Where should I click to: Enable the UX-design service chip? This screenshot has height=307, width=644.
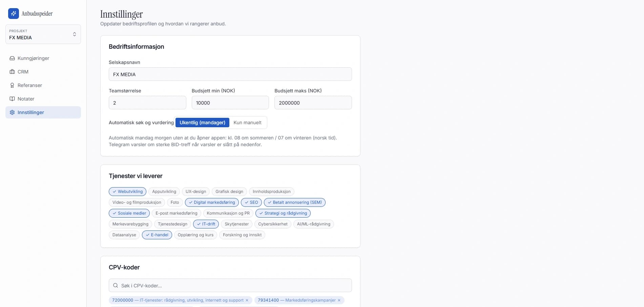pyautogui.click(x=196, y=192)
